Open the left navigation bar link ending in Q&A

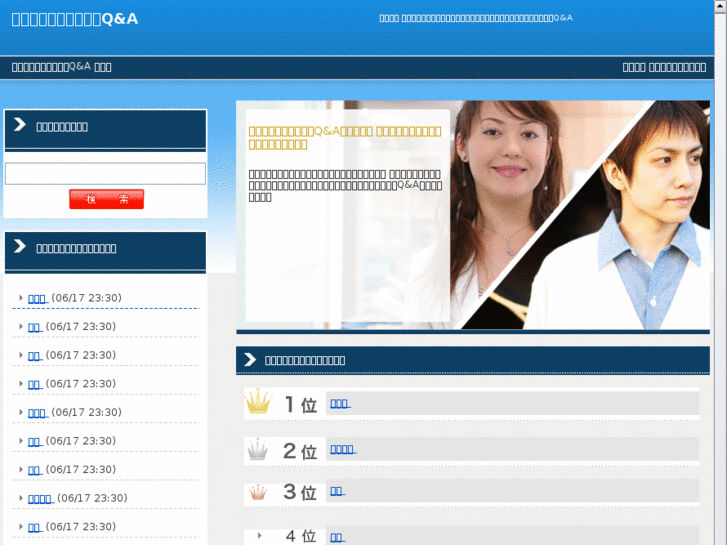click(x=61, y=67)
